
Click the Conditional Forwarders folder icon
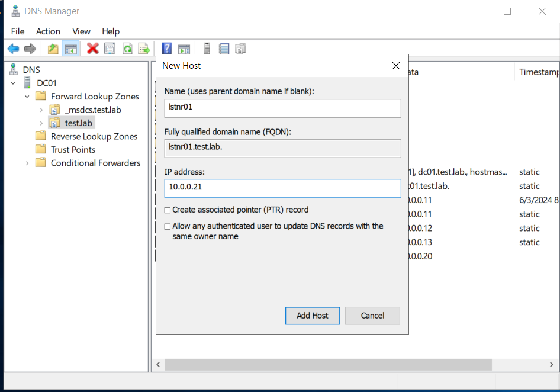point(41,163)
